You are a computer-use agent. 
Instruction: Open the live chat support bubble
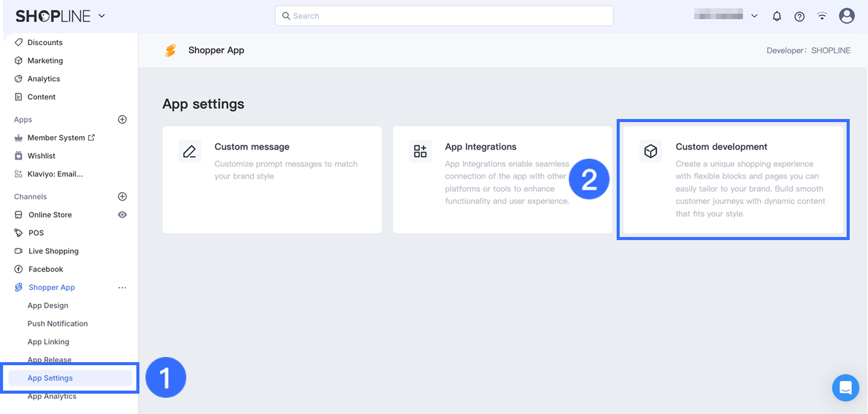pos(845,388)
